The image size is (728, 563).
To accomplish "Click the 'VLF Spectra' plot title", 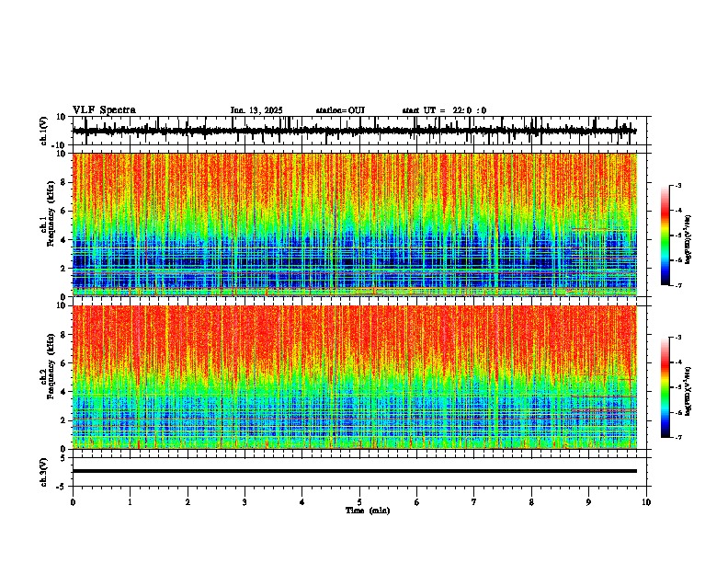I will click(104, 110).
